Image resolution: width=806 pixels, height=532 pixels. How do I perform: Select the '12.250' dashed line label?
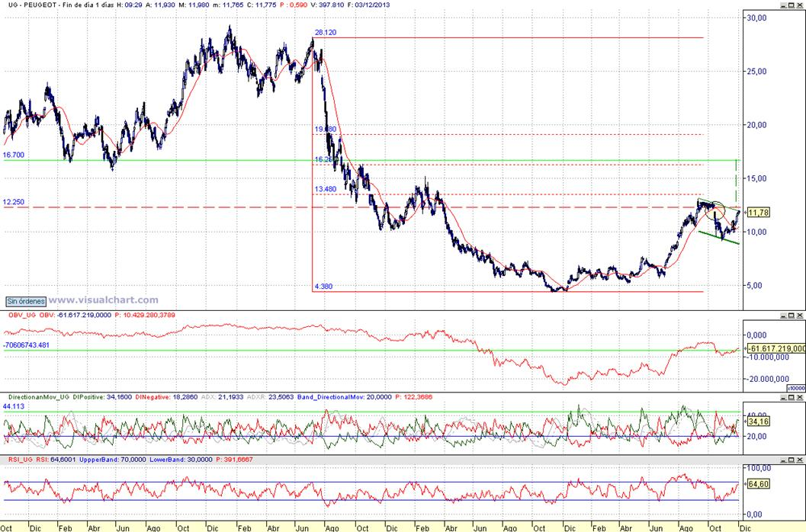coord(14,202)
